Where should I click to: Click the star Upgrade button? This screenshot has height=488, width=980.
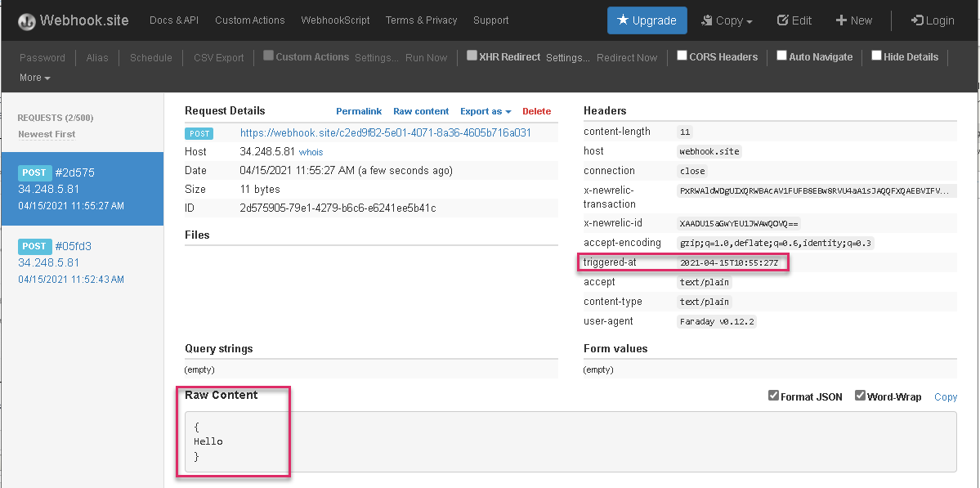[647, 20]
